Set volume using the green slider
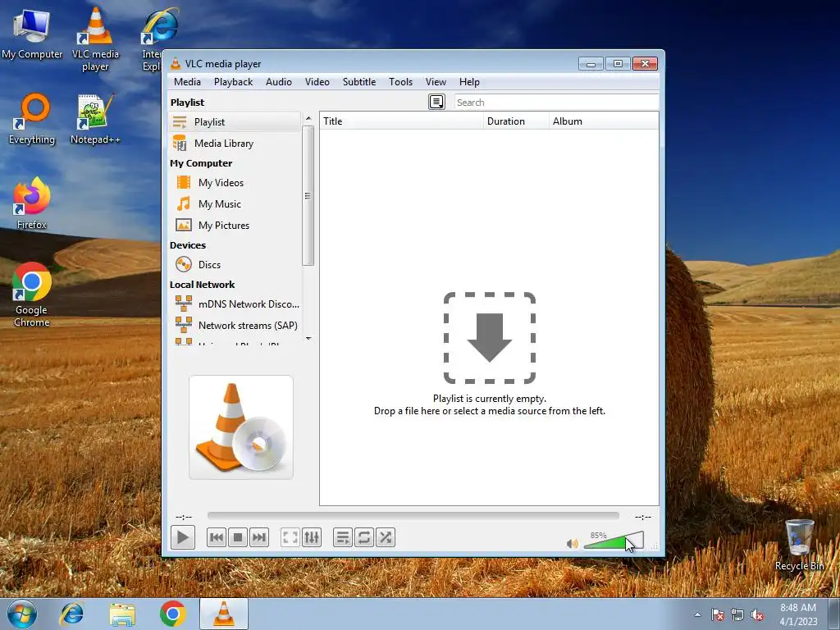840x630 pixels. (x=614, y=541)
